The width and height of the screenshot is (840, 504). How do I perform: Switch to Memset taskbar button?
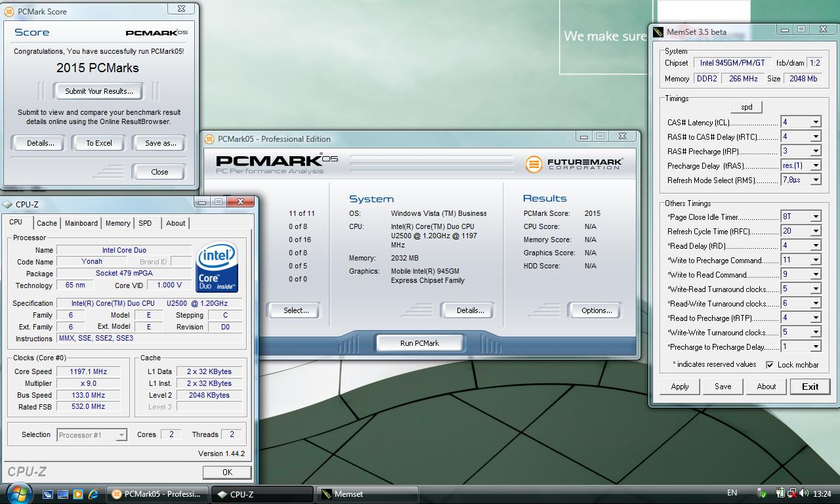pyautogui.click(x=368, y=494)
